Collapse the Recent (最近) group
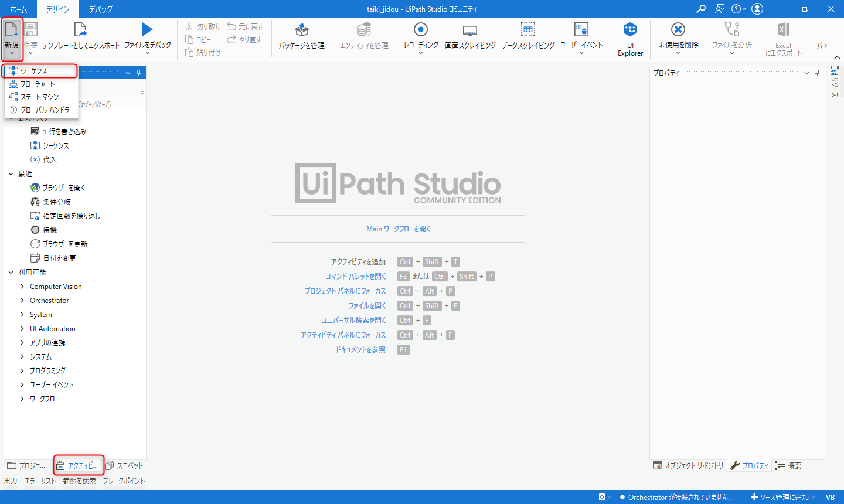 tap(11, 174)
